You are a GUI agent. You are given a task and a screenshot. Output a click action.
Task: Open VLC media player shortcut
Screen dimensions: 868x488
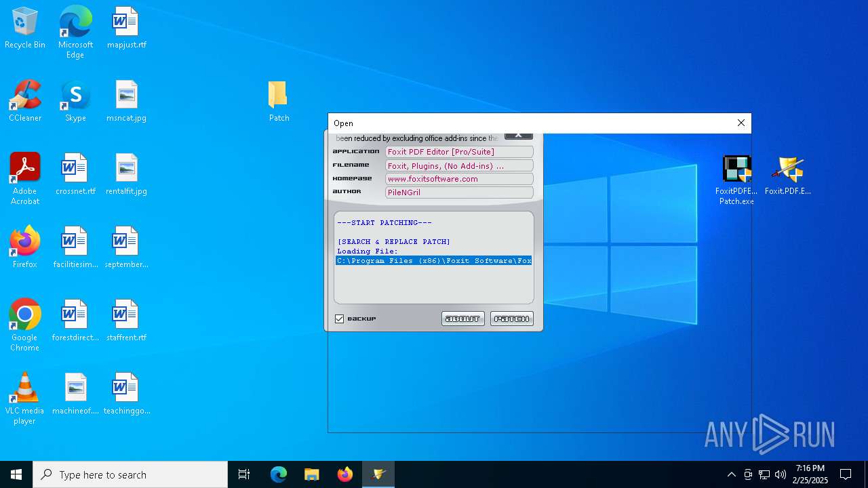pyautogui.click(x=25, y=399)
